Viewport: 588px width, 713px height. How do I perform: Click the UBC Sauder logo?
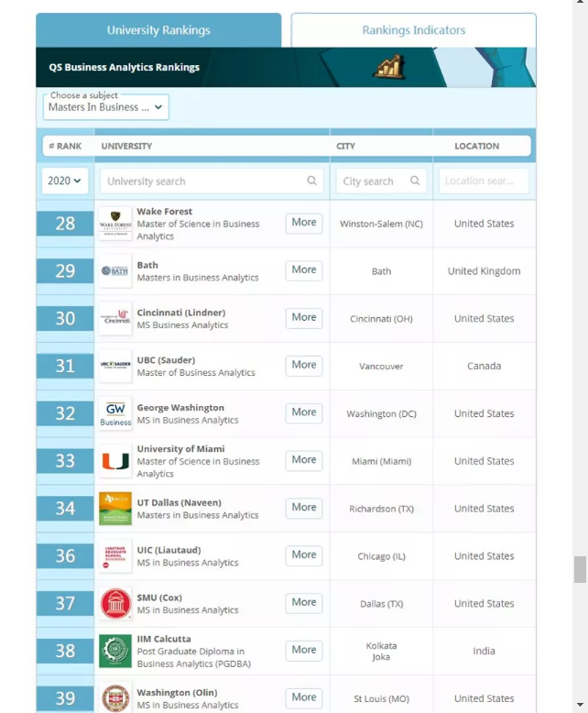(x=115, y=366)
